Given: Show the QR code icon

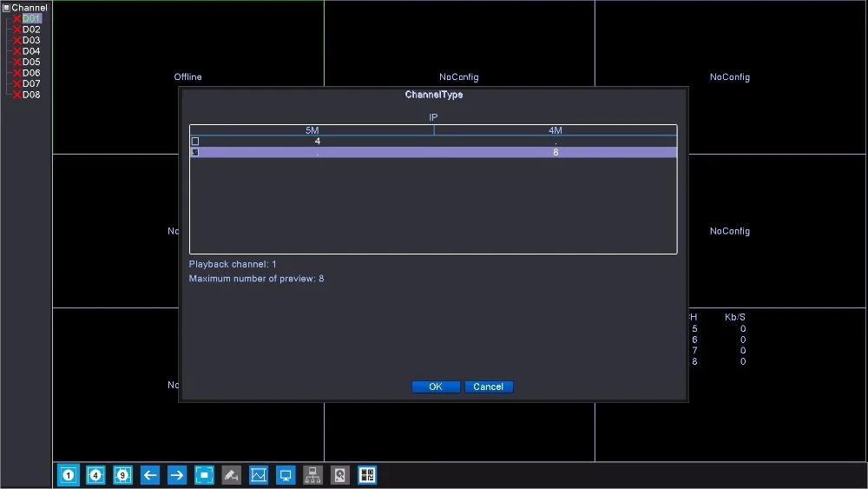Looking at the screenshot, I should (x=367, y=475).
